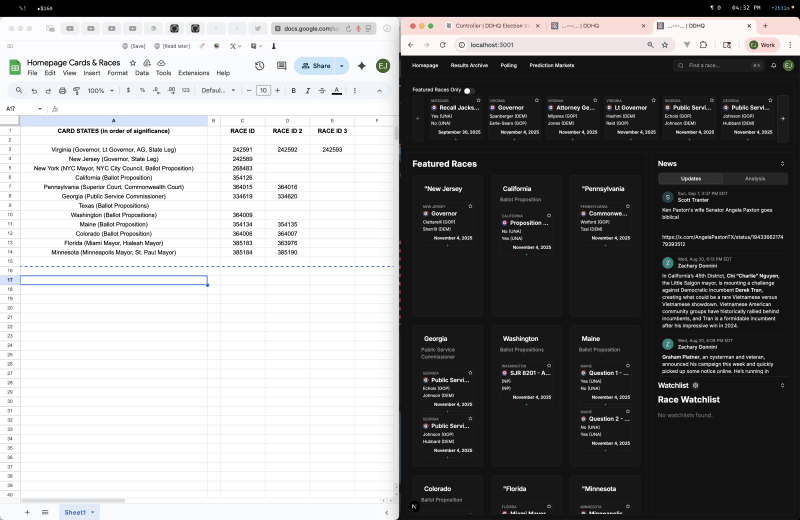Star the California Proposition card

[x=549, y=215]
